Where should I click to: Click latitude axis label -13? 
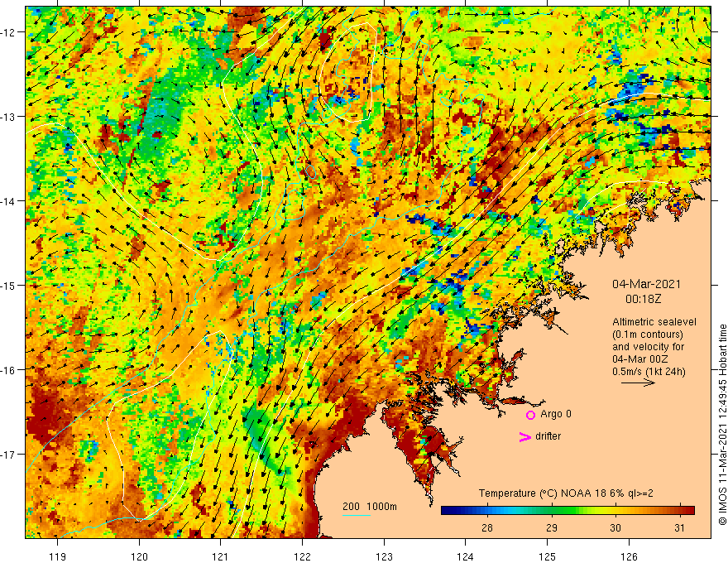pyautogui.click(x=9, y=117)
